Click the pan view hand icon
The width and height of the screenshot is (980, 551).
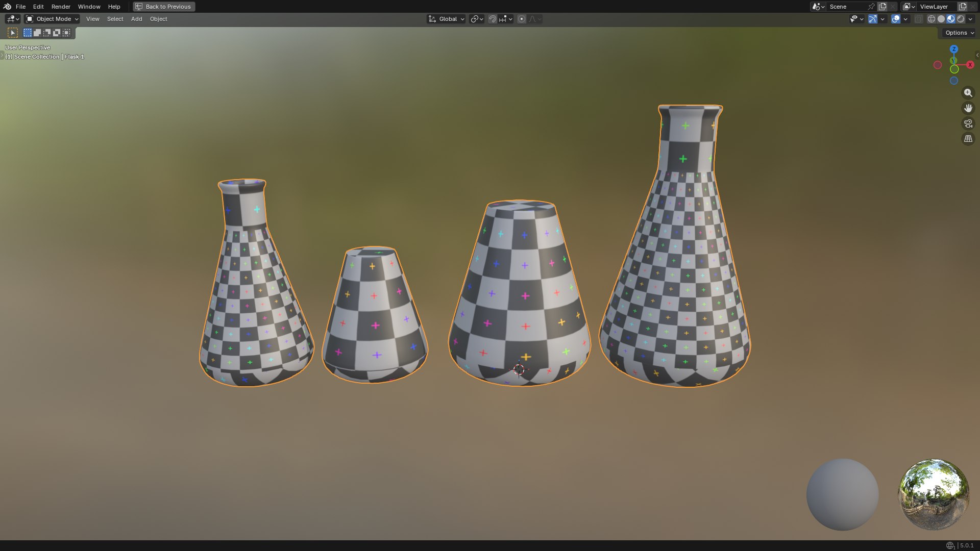tap(968, 108)
